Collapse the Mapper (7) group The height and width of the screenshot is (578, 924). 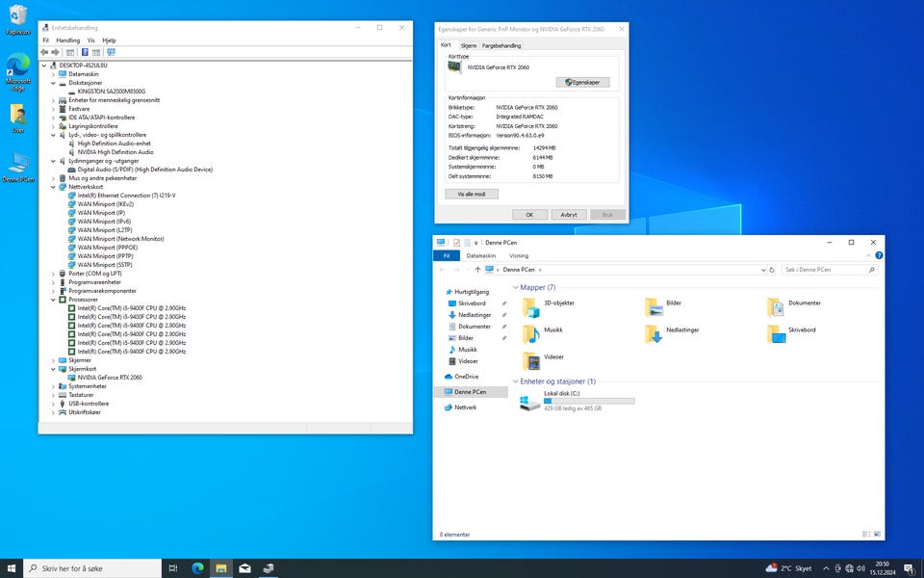click(x=516, y=287)
